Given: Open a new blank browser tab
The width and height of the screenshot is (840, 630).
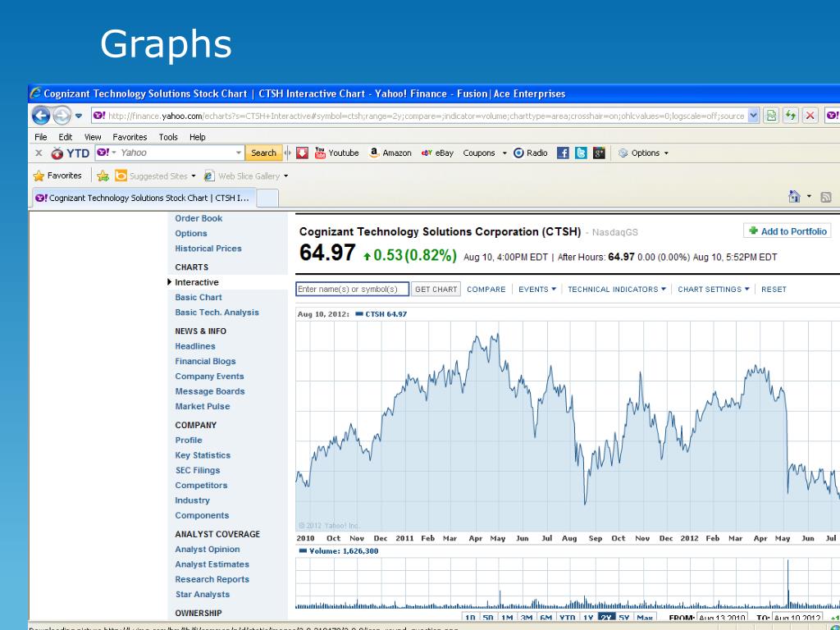Looking at the screenshot, I should pyautogui.click(x=268, y=199).
